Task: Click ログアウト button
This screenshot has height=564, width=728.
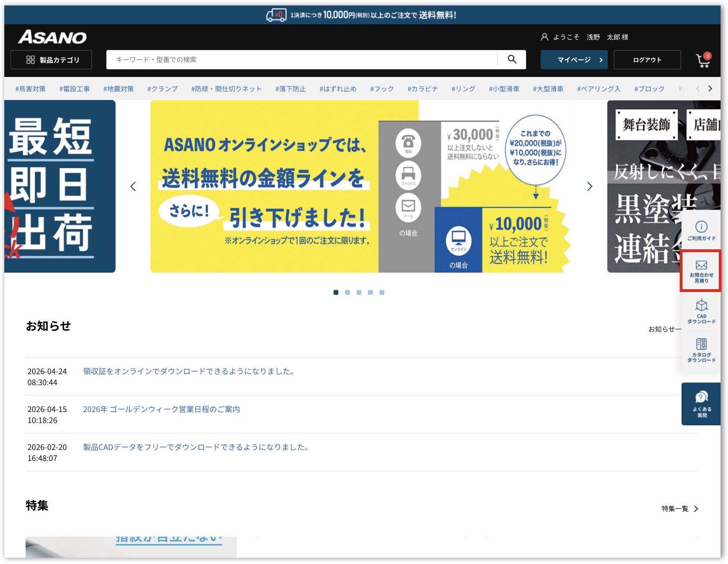Action: pyautogui.click(x=647, y=60)
